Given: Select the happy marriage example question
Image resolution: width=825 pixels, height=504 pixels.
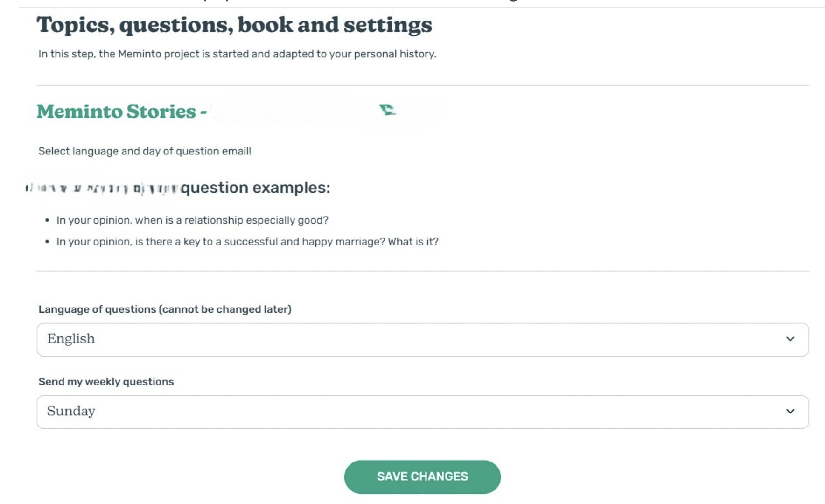Looking at the screenshot, I should tap(247, 242).
